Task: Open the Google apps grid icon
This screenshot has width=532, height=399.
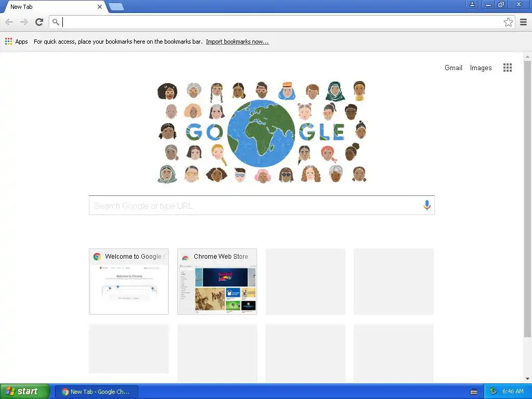Action: (x=507, y=68)
